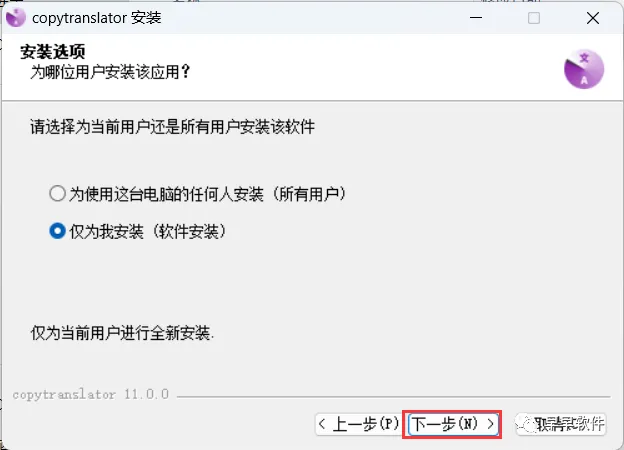The image size is (624, 450).
Task: Click the right chevron on the 下一步 button
Action: coord(490,424)
